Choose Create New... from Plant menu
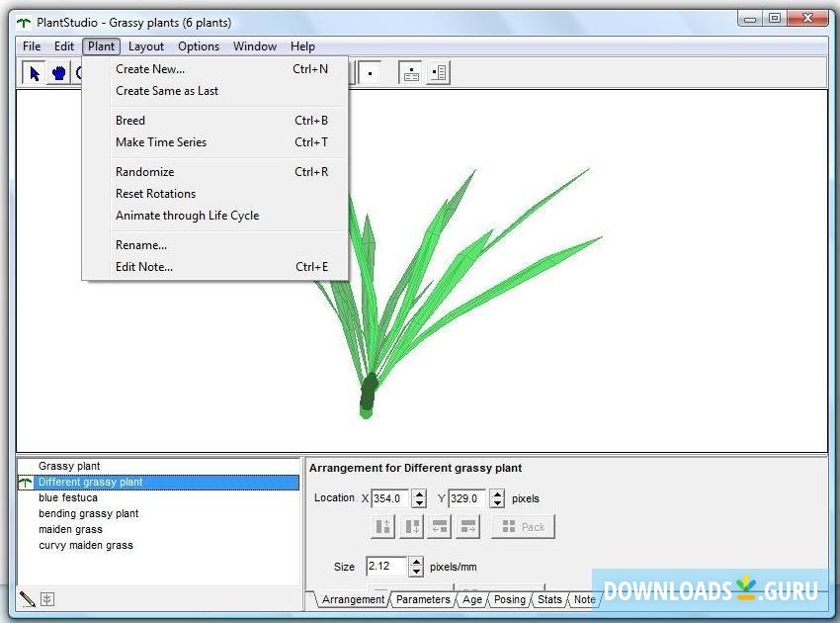Image resolution: width=840 pixels, height=623 pixels. pyautogui.click(x=215, y=69)
